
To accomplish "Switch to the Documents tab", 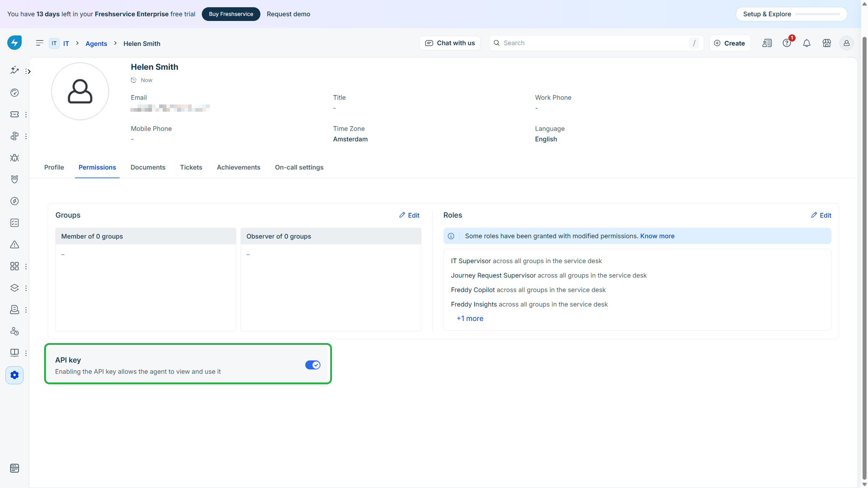I will click(148, 167).
